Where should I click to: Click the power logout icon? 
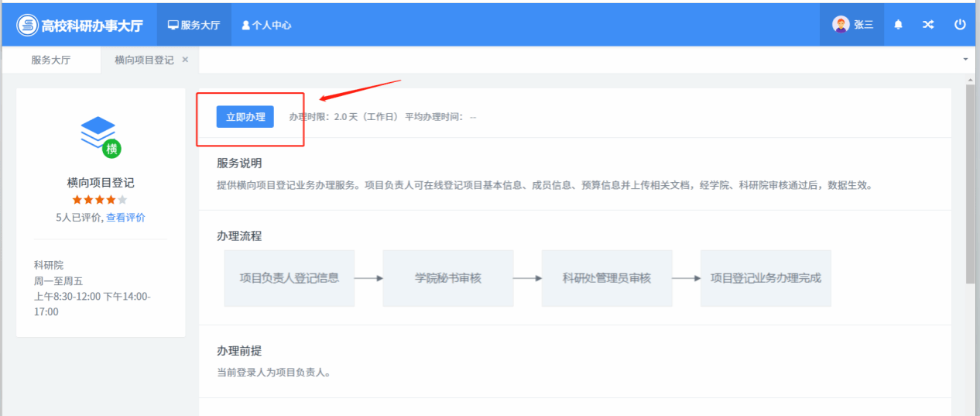pos(960,25)
